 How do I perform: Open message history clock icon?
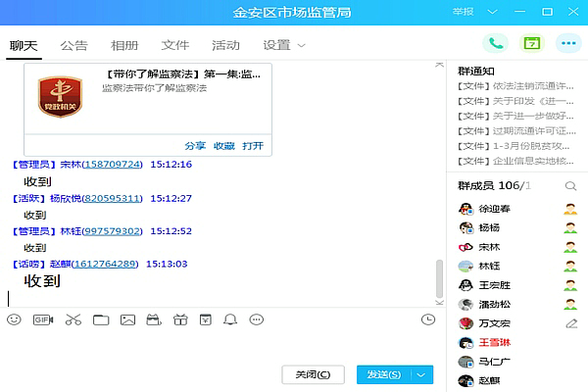point(427,319)
